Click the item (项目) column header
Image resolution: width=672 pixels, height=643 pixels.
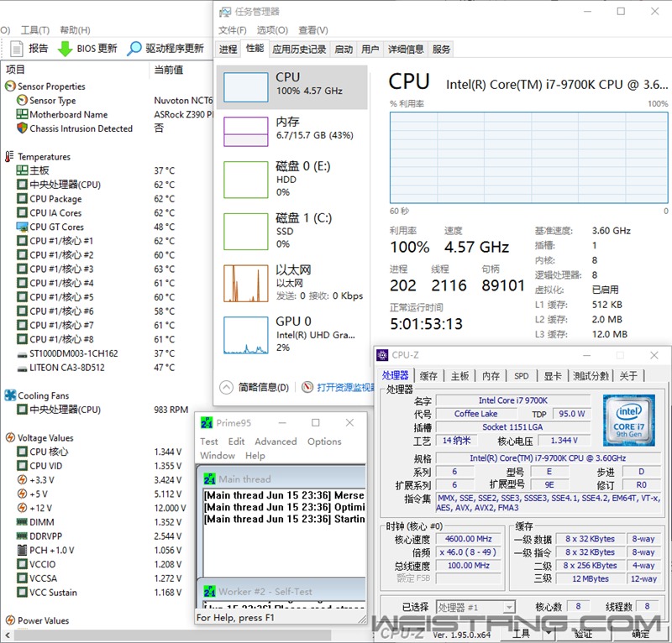75,70
